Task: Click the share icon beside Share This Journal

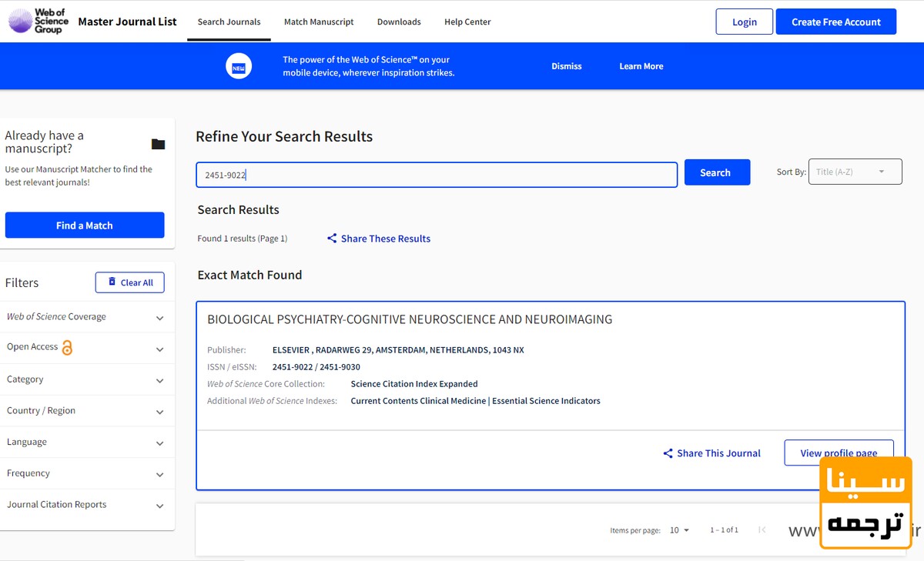Action: [x=668, y=453]
